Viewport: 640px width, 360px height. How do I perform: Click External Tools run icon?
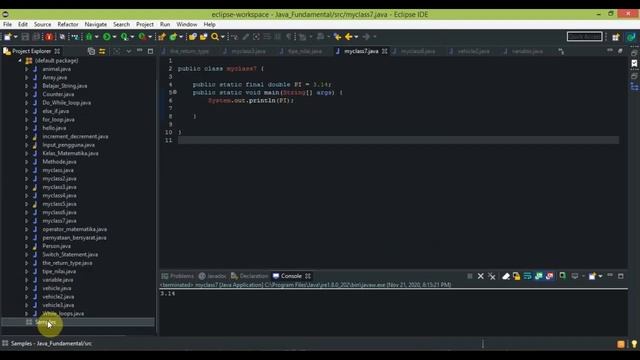[142, 37]
